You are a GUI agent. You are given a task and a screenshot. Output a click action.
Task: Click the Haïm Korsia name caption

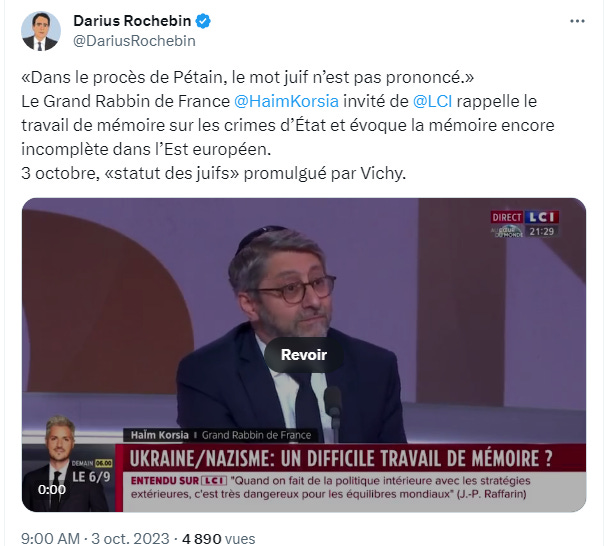(159, 435)
